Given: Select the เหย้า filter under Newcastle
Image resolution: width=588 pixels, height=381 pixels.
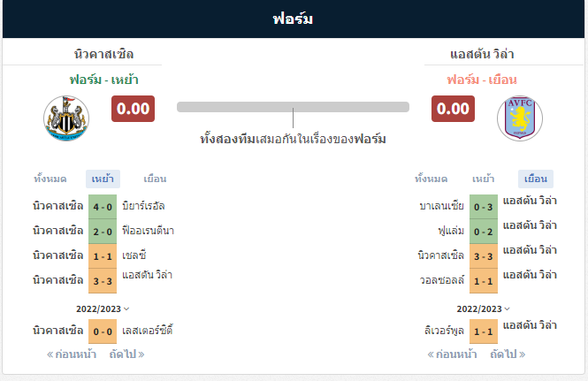Looking at the screenshot, I should point(103,179).
